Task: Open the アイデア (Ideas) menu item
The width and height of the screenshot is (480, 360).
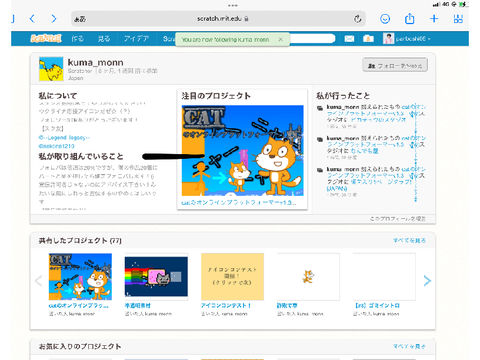Action: click(x=136, y=39)
